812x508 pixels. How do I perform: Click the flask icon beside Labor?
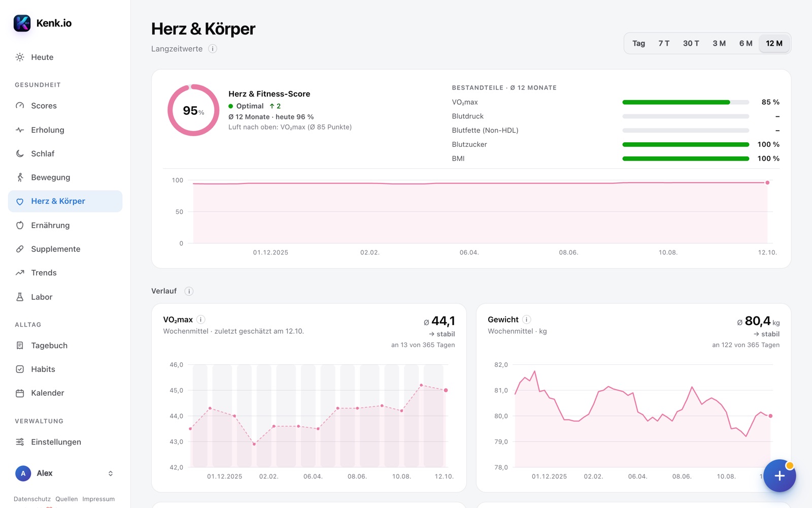tap(20, 297)
